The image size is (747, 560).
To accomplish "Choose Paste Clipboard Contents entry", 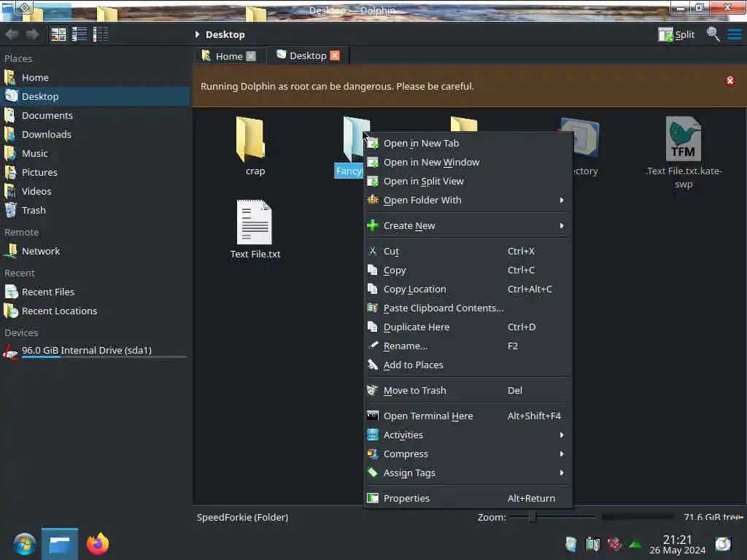I will [x=468, y=308].
